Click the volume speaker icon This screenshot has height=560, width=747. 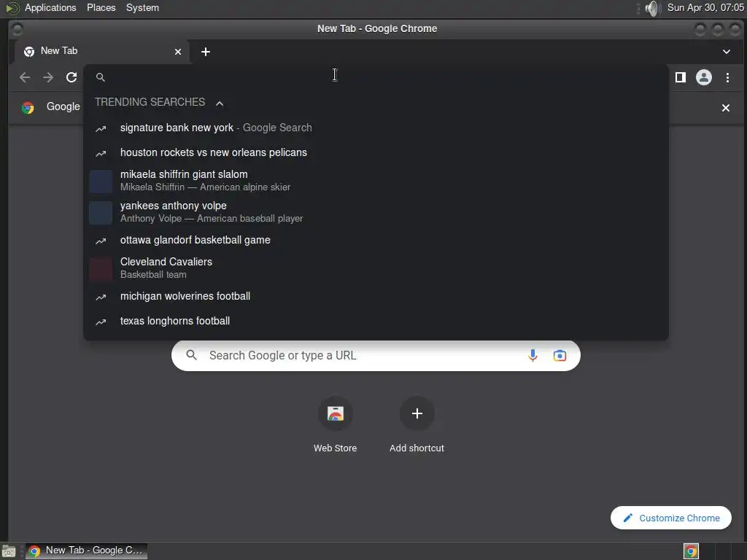point(651,8)
